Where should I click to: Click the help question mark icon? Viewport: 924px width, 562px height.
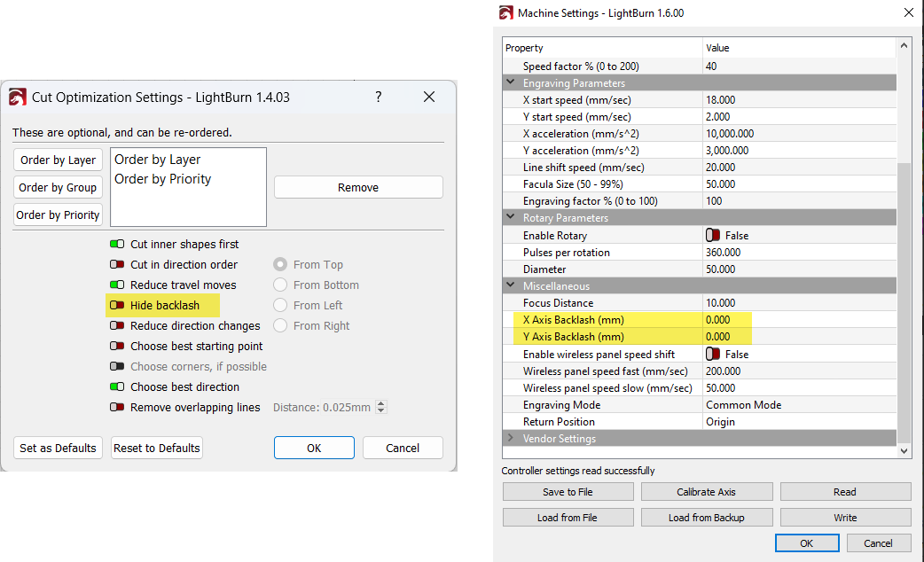(x=379, y=97)
